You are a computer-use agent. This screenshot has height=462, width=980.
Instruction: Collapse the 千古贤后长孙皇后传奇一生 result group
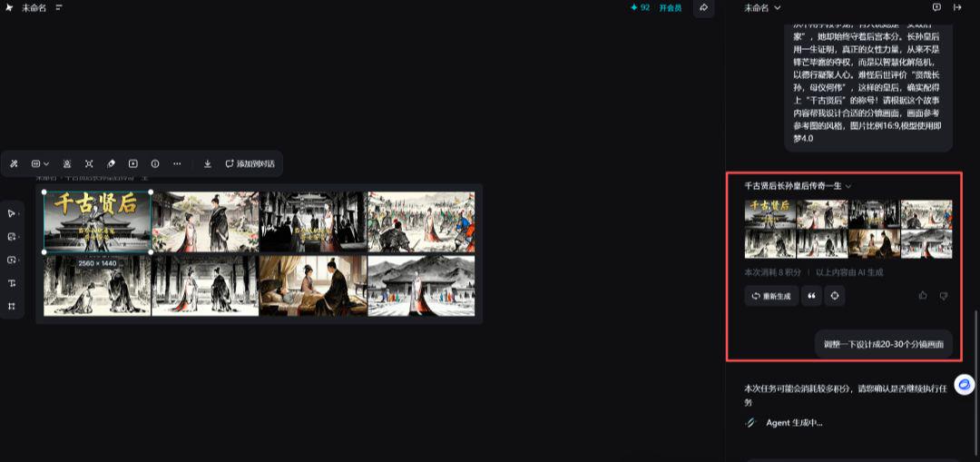pos(848,186)
